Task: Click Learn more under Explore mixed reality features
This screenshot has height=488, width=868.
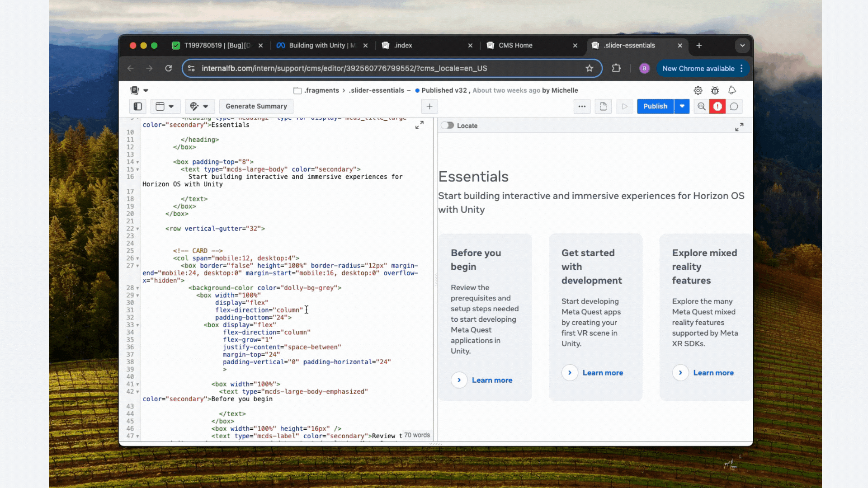Action: (x=713, y=373)
